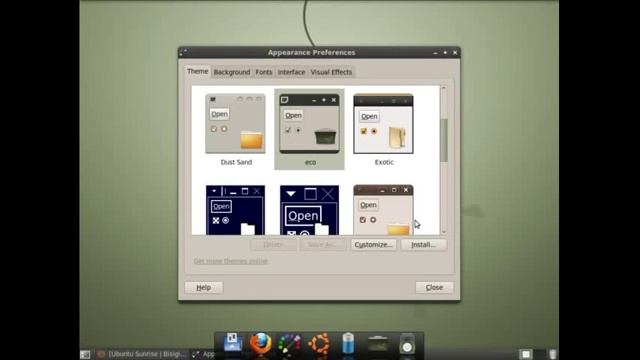
Task: Open the blue desktop icon in the dock
Action: tap(233, 342)
